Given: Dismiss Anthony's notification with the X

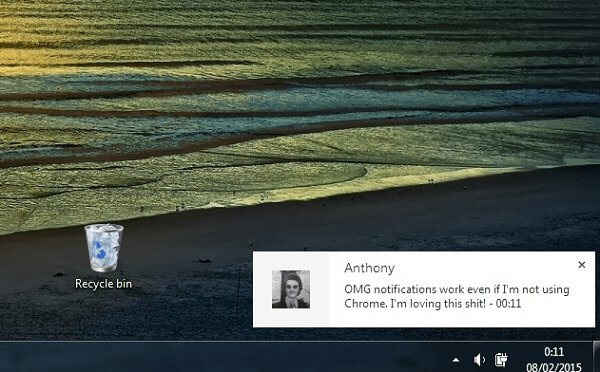Looking at the screenshot, I should tap(582, 264).
